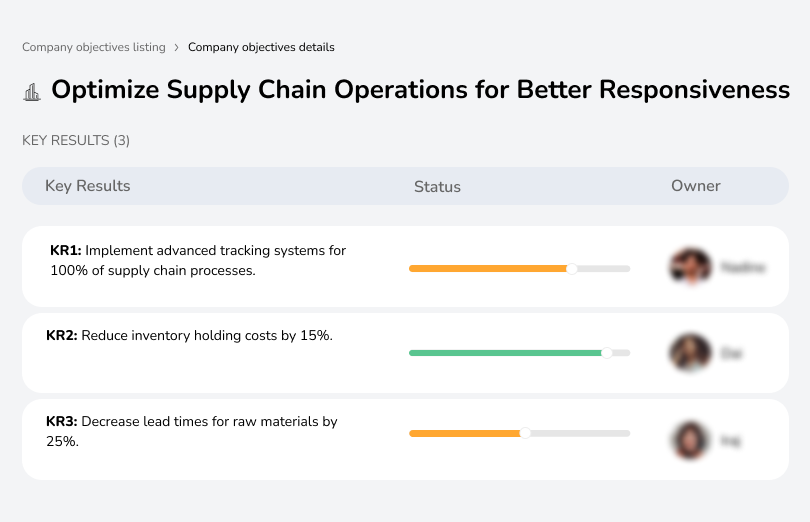
Task: Select KR3 decrease lead times text
Action: click(192, 431)
